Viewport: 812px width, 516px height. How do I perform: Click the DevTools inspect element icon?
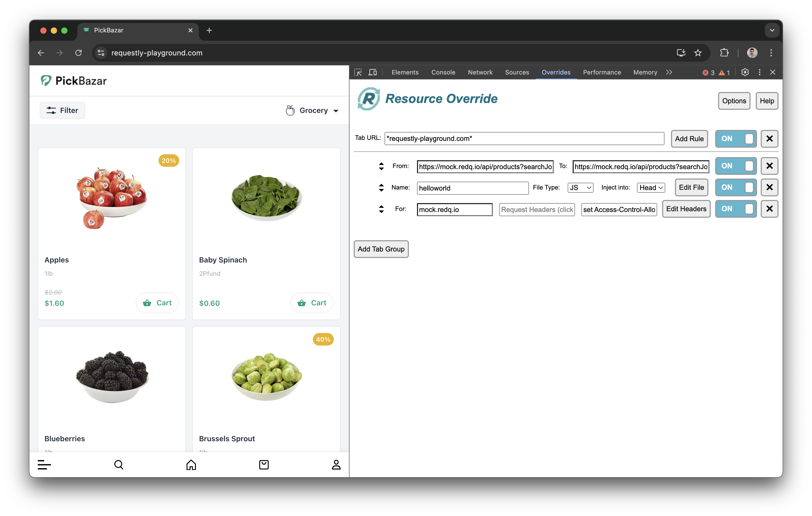[358, 72]
